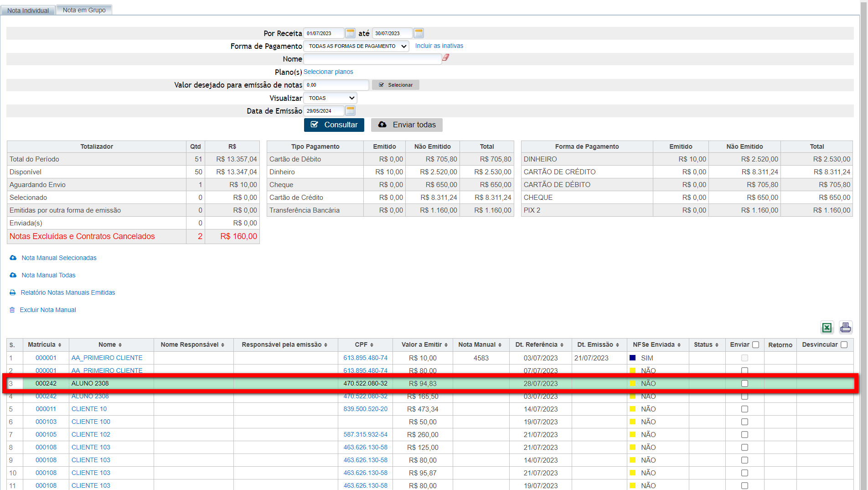Open the Visualizar TODAS dropdown
Image resolution: width=868 pixels, height=490 pixels.
[x=330, y=98]
